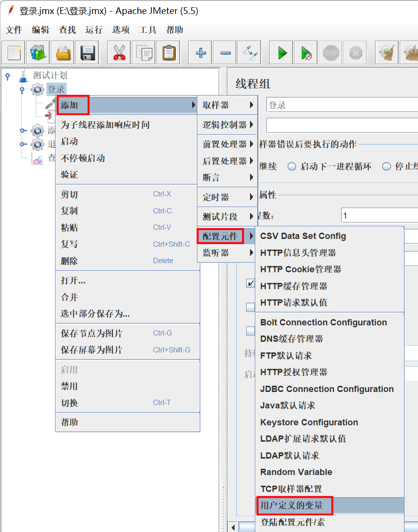Choose HTTP请求默认值
Image resolution: width=418 pixels, height=532 pixels.
[x=330, y=303]
